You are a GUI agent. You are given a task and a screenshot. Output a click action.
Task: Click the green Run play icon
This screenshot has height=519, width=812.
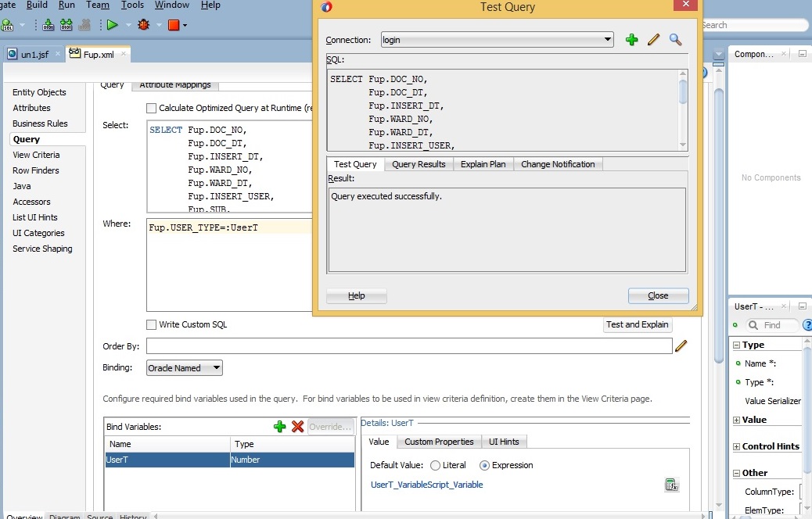pos(113,25)
